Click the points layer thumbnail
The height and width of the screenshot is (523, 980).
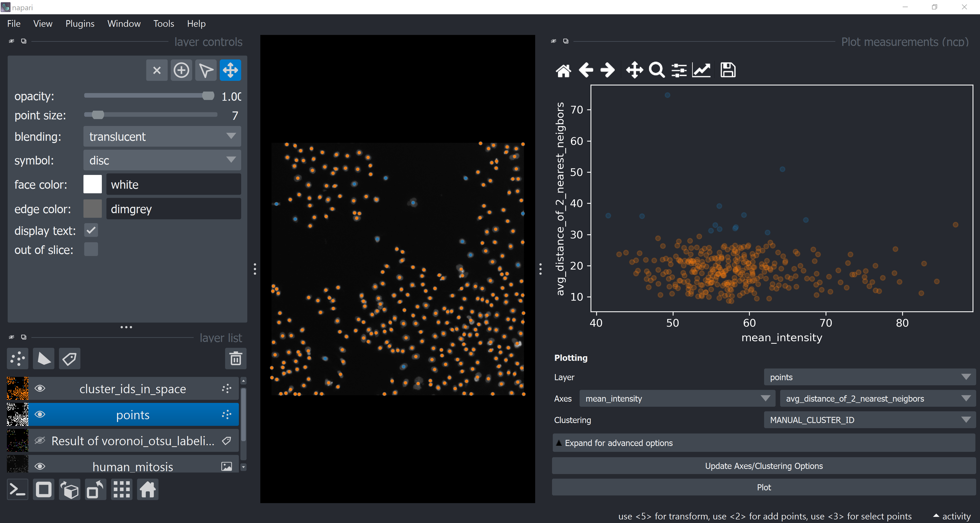tap(18, 414)
